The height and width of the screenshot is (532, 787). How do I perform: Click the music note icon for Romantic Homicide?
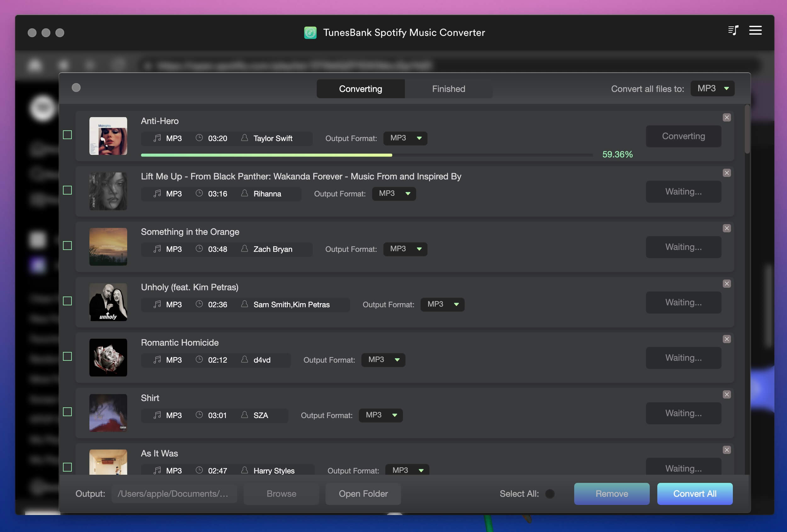coord(156,359)
